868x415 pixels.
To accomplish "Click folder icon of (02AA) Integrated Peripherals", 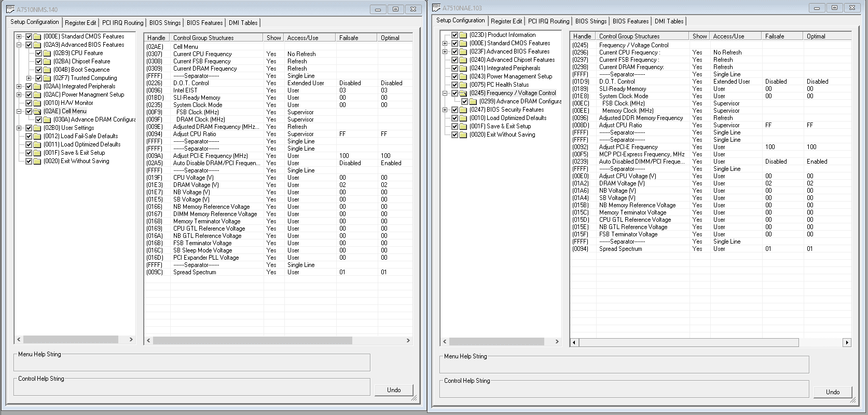I will [37, 86].
